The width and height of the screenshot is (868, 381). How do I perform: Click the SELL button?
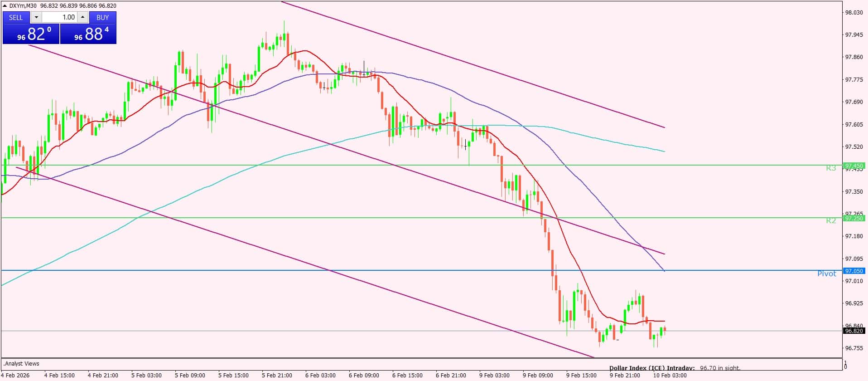click(16, 17)
